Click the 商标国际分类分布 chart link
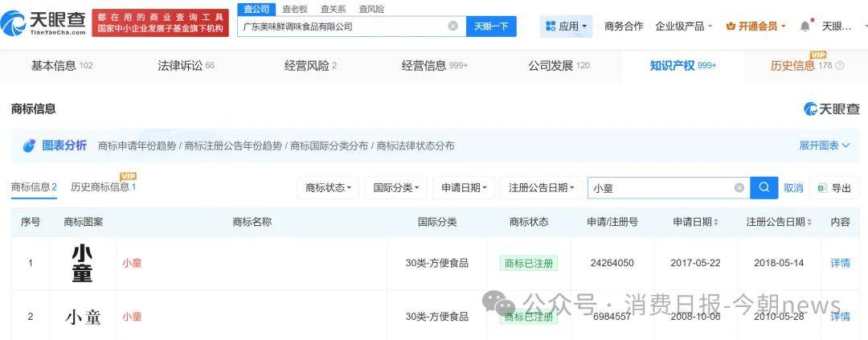The width and height of the screenshot is (868, 340). tap(329, 145)
